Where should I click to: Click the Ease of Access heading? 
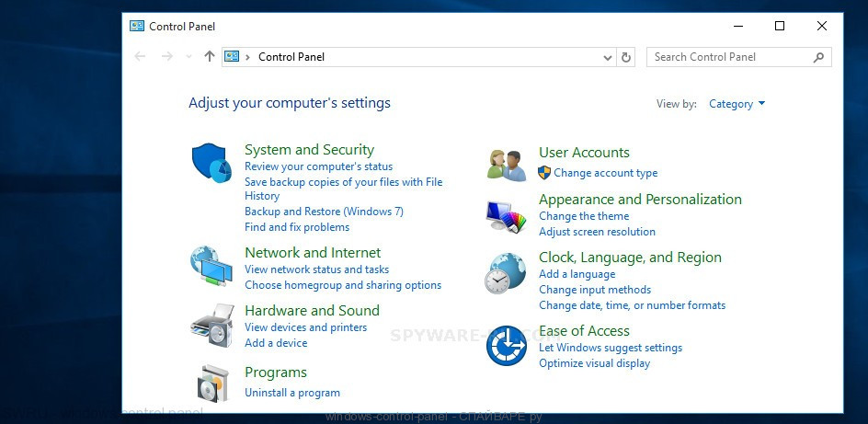coord(584,331)
